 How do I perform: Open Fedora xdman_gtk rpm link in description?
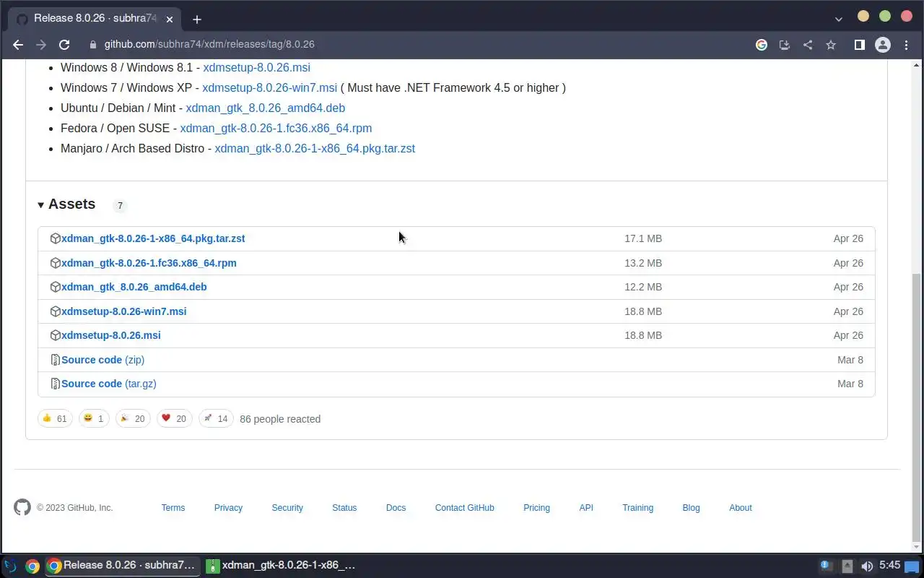pyautogui.click(x=276, y=128)
